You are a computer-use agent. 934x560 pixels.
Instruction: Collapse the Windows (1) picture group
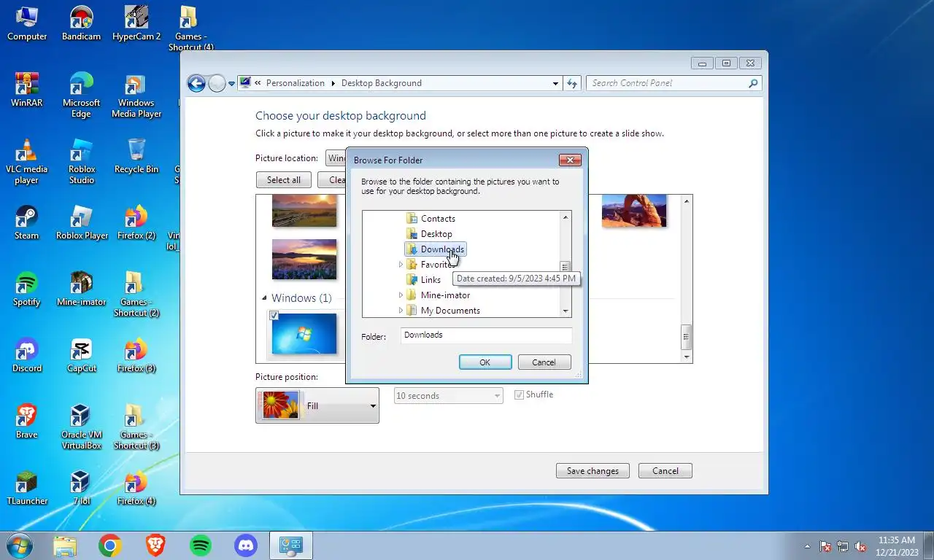click(264, 298)
